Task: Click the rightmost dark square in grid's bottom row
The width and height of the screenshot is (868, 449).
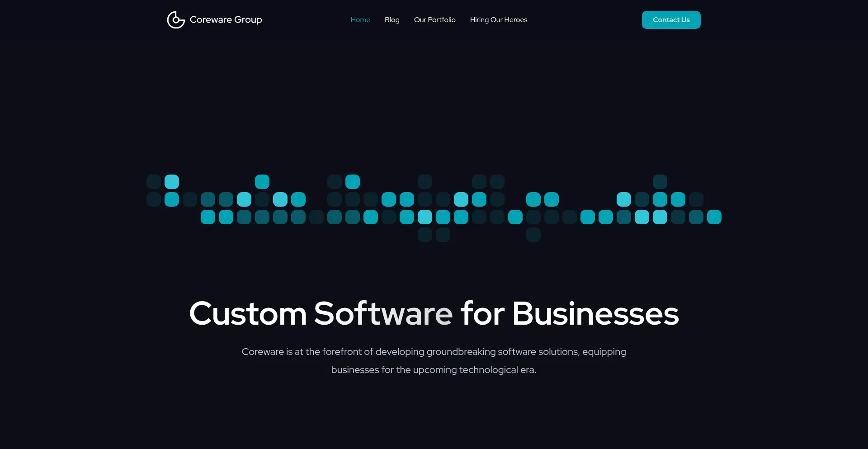Action: point(533,235)
